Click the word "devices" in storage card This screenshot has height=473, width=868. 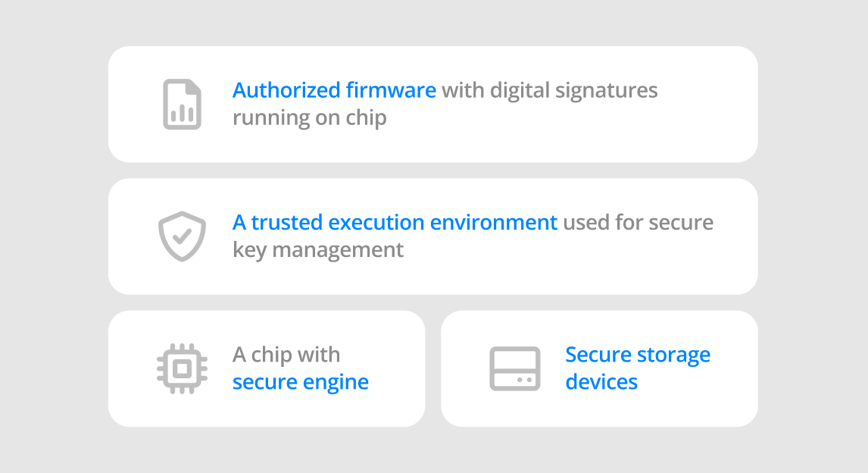coord(601,382)
